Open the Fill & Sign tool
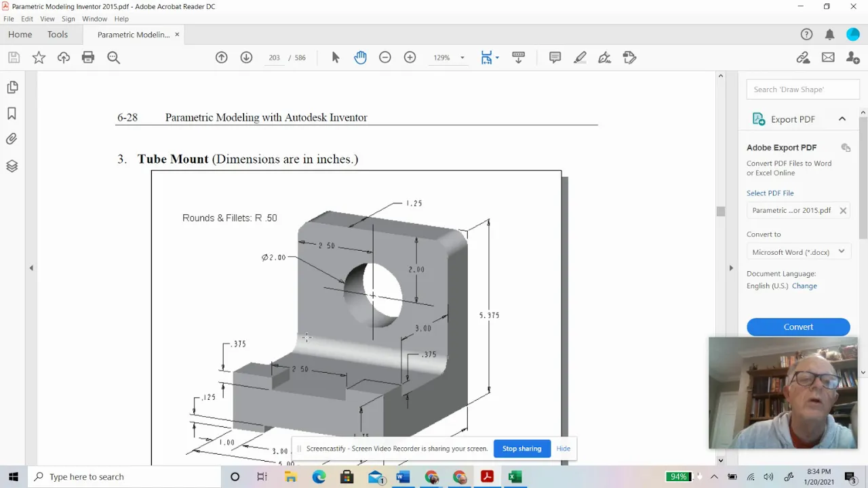The width and height of the screenshot is (868, 488). pos(605,58)
